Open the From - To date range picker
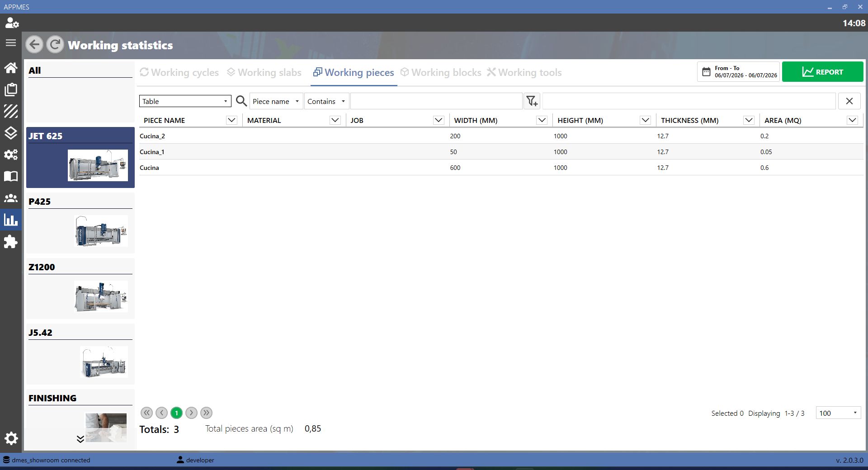This screenshot has width=868, height=470. [x=738, y=72]
